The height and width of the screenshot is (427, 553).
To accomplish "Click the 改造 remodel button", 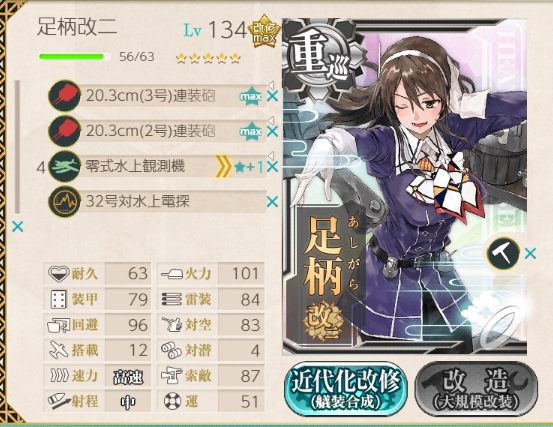I will (x=477, y=389).
